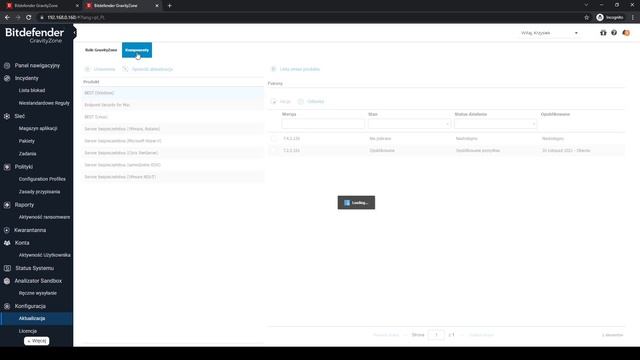Click the settings button above product list
This screenshot has height=360, width=640.
[100, 69]
